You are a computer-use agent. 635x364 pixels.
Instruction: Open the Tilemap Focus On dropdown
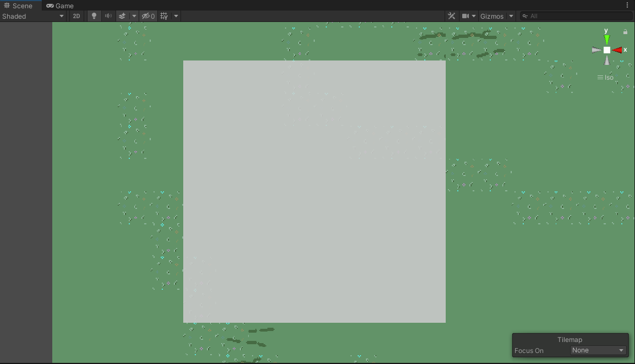coord(598,350)
